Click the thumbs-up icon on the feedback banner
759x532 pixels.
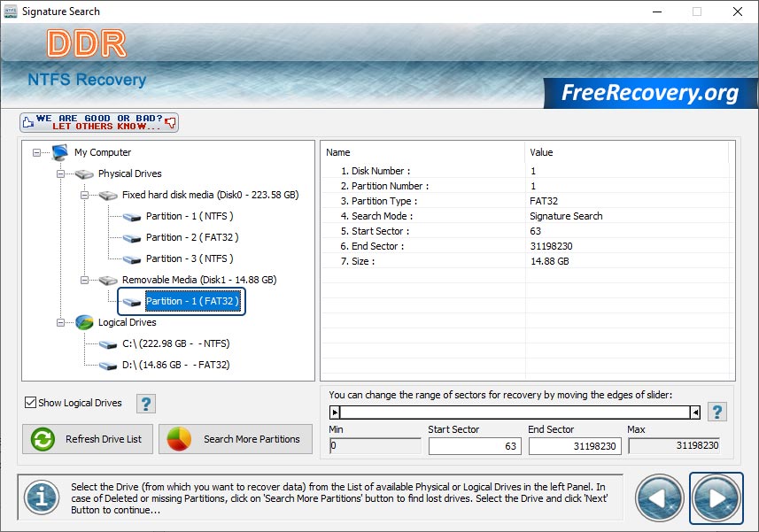coord(28,122)
